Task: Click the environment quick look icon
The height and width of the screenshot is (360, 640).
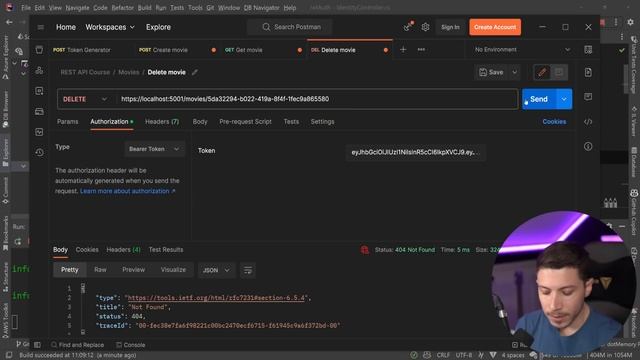Action: click(588, 50)
